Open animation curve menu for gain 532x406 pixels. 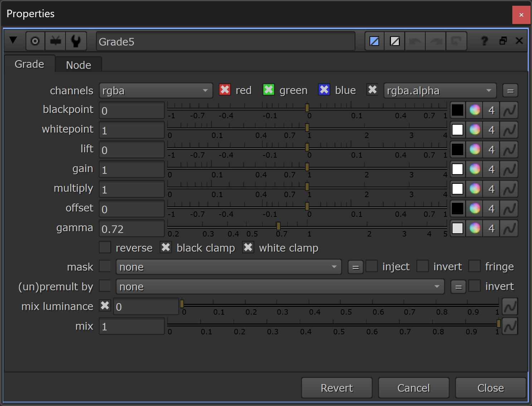click(509, 169)
